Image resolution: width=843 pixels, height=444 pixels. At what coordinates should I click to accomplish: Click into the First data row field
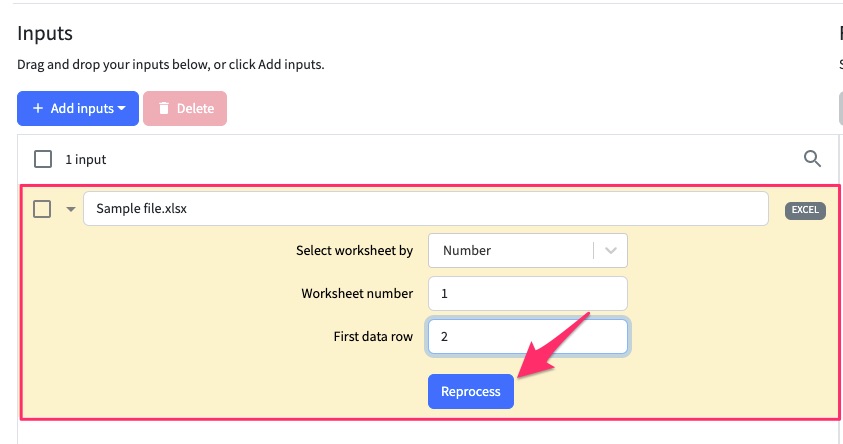(x=527, y=336)
